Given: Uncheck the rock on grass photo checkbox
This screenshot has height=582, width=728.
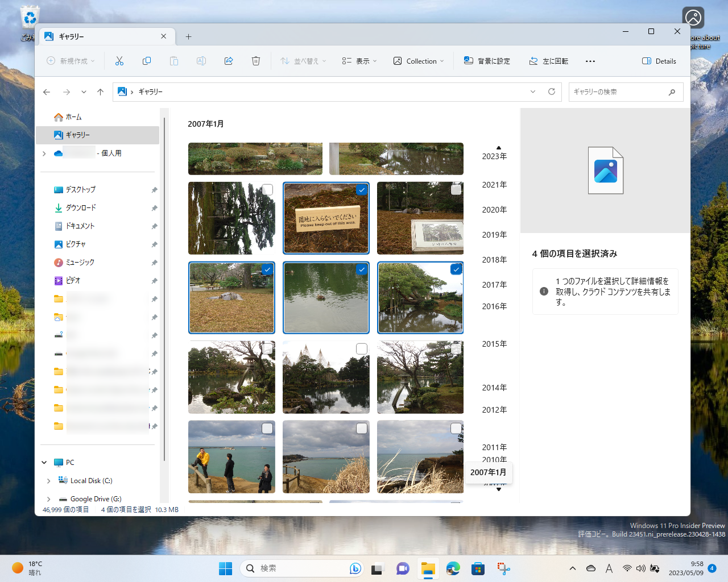Looking at the screenshot, I should 267,269.
